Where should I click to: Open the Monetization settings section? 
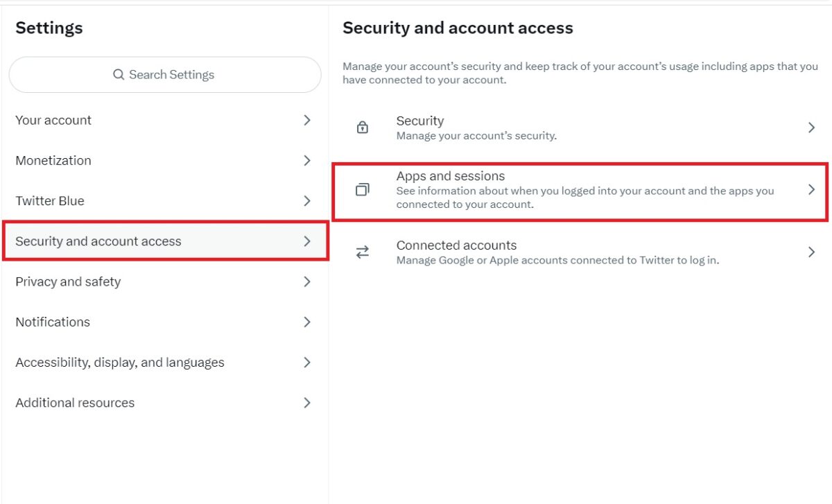point(165,160)
